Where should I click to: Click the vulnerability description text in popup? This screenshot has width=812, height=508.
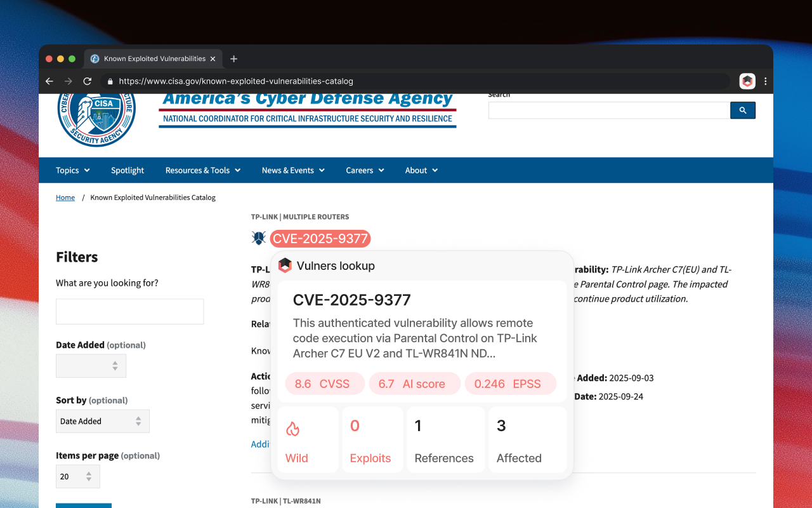(x=415, y=338)
